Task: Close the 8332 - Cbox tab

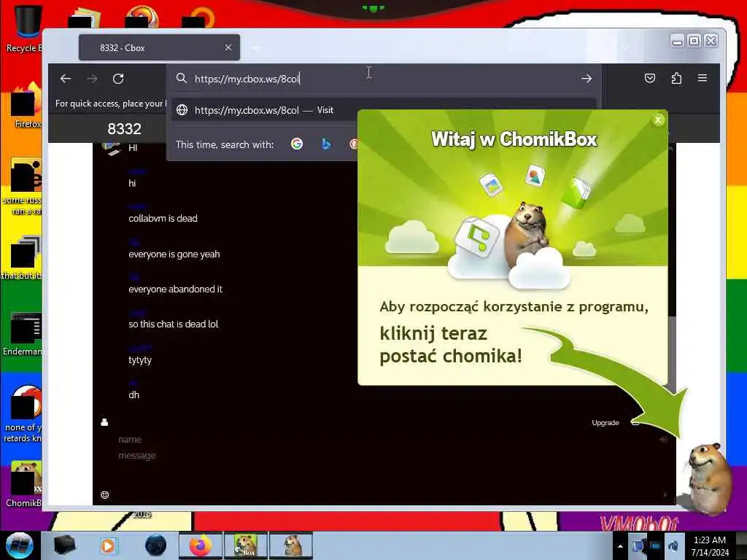Action: pos(228,47)
